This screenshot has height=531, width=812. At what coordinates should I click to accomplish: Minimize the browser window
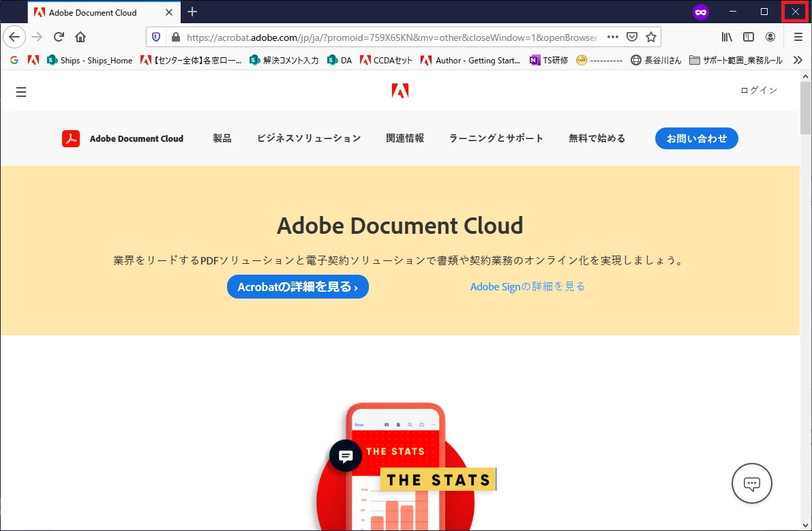point(733,12)
